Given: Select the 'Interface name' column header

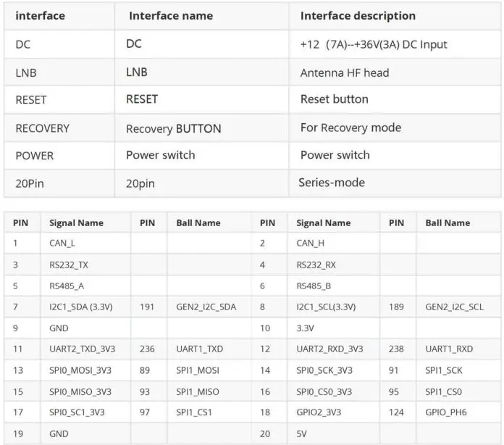Looking at the screenshot, I should pos(171,15).
